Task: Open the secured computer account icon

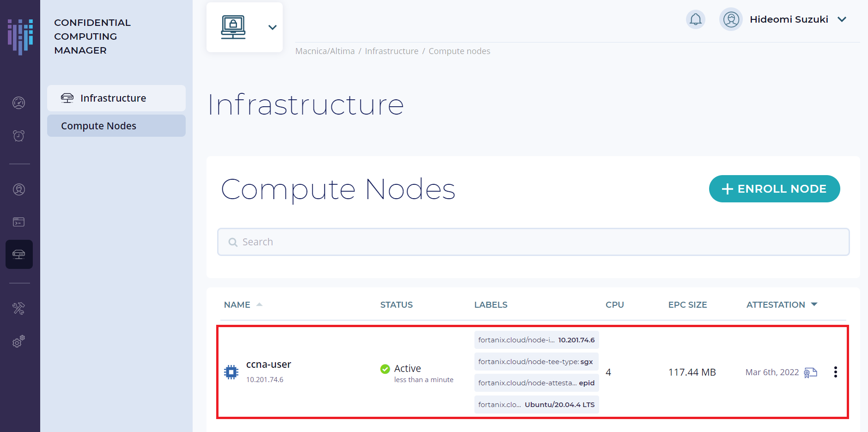Action: 233,27
